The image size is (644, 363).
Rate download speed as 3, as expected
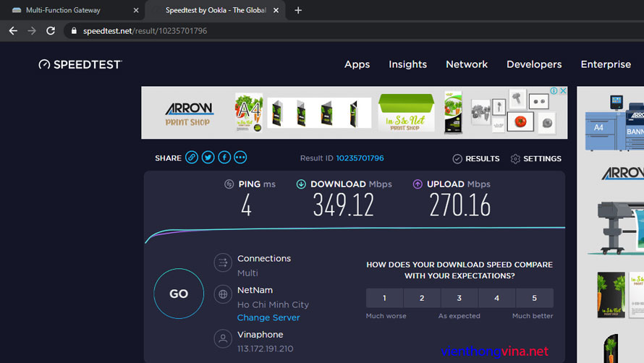pos(459,298)
